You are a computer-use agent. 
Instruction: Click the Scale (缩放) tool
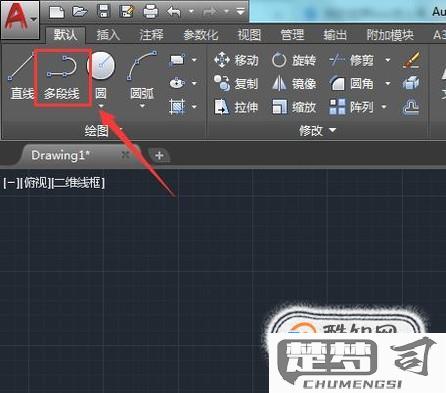pyautogui.click(x=293, y=107)
